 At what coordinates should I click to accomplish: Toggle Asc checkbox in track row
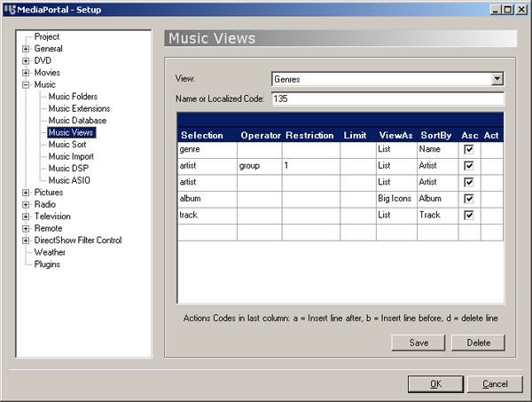point(468,216)
